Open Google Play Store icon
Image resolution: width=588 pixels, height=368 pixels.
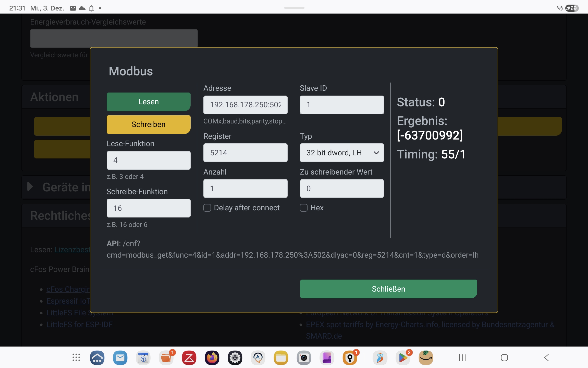[403, 358]
